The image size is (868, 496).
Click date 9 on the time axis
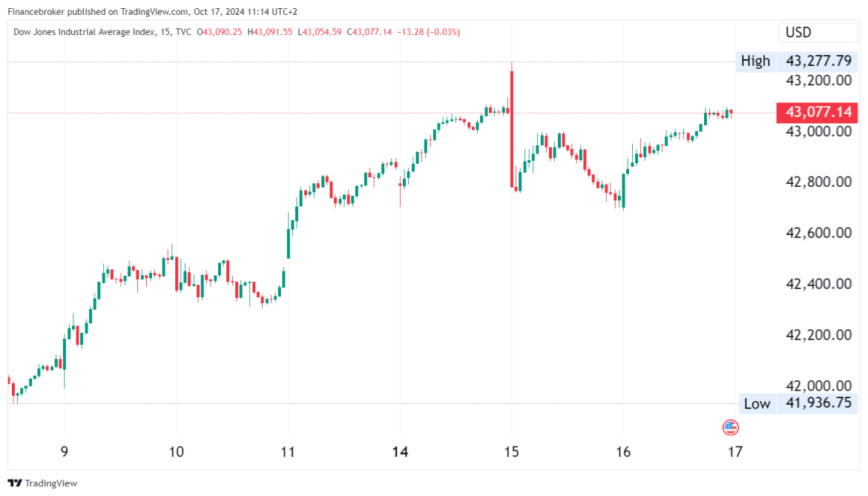pyautogui.click(x=65, y=452)
